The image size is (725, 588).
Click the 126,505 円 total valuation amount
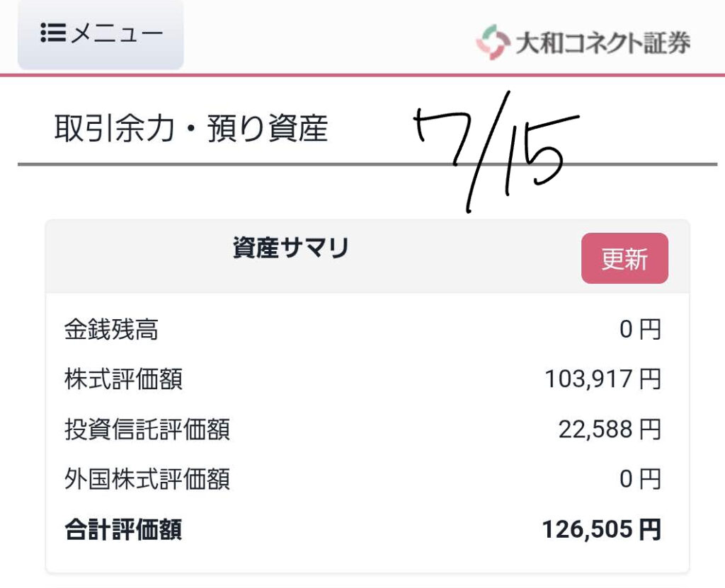coord(602,530)
